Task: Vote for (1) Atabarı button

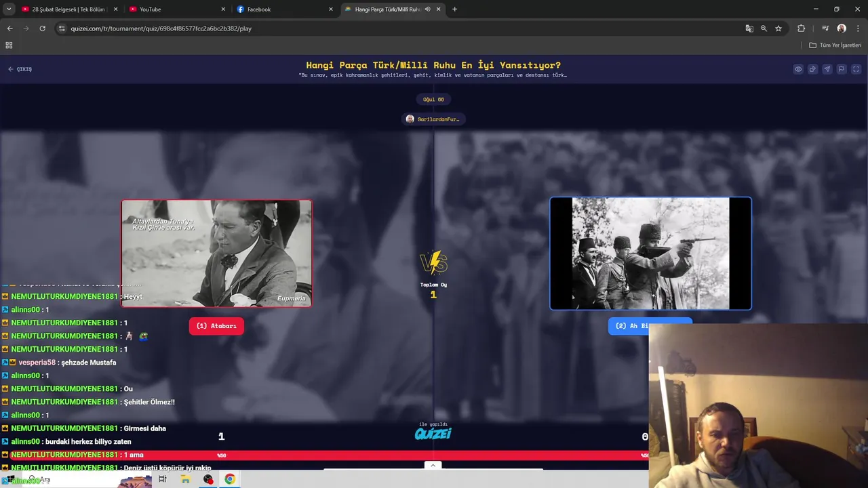Action: tap(216, 326)
